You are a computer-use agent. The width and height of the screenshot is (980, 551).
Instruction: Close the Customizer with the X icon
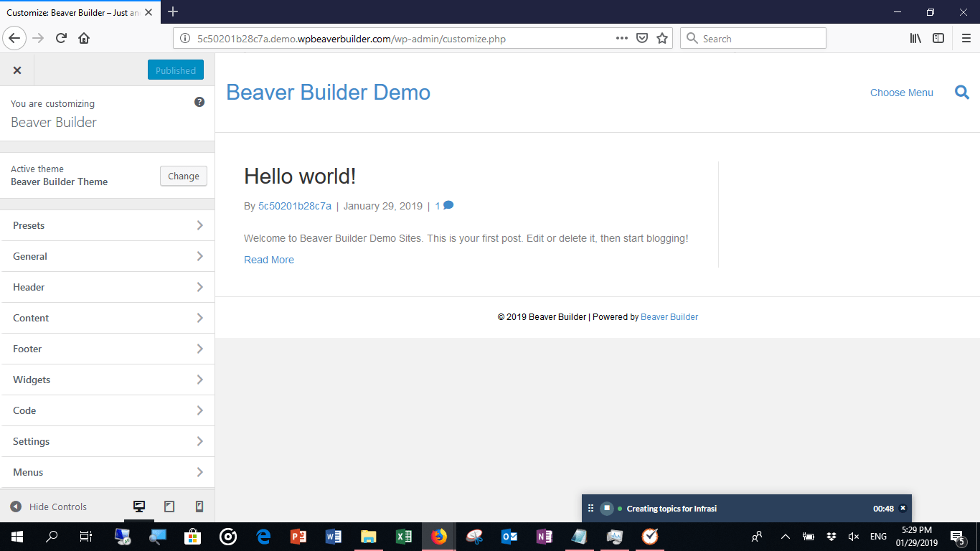point(17,70)
